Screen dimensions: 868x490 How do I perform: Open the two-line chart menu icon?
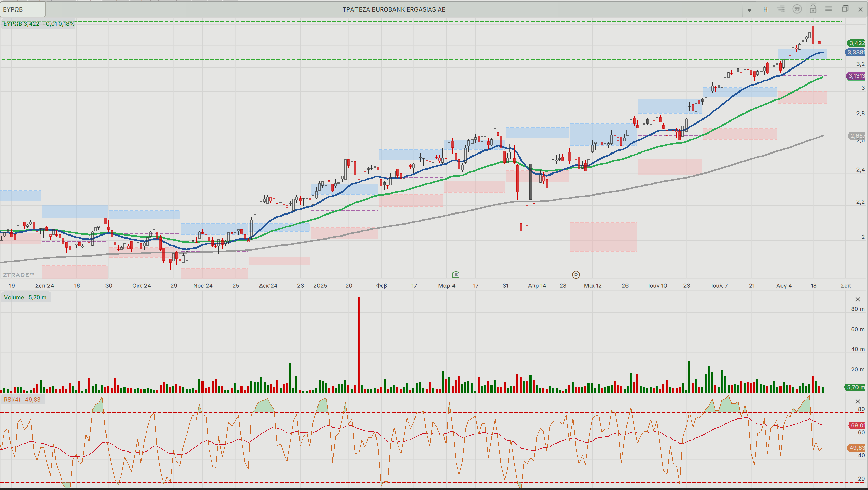tap(829, 9)
